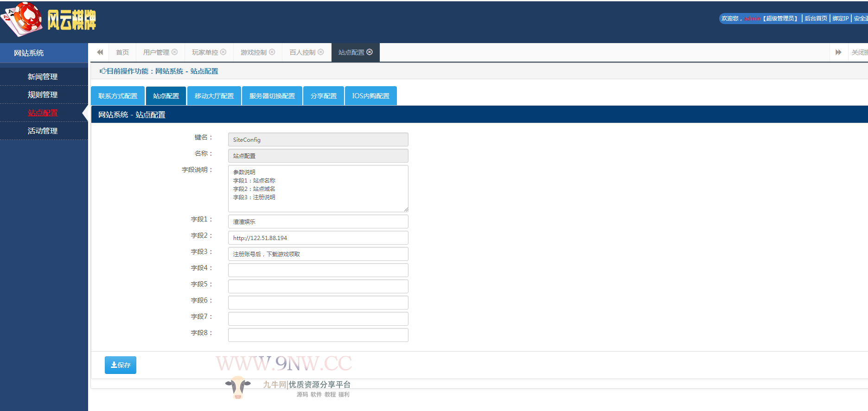Open 移动大厅配置 section tab
The image size is (868, 411).
tap(214, 96)
